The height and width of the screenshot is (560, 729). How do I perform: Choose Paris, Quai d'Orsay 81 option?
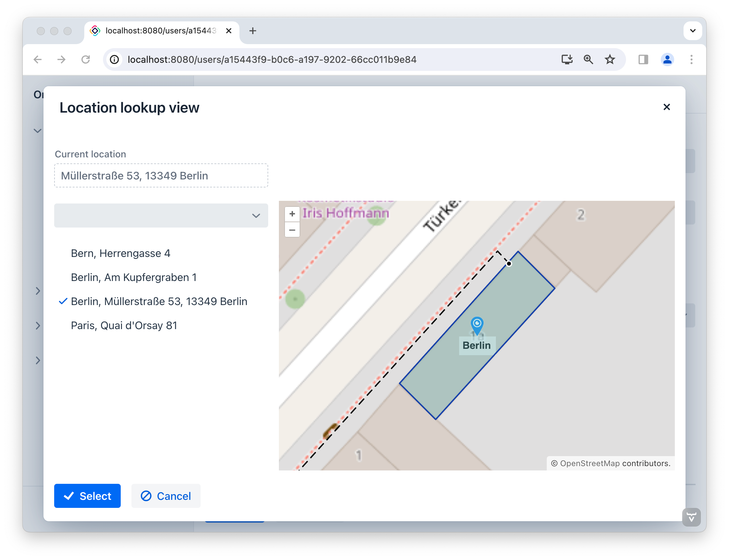pos(124,325)
